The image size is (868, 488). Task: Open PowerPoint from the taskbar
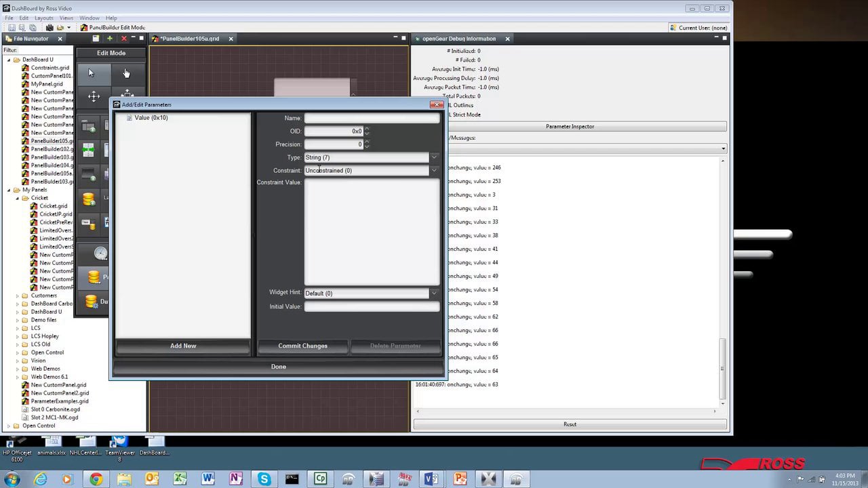[x=460, y=479]
